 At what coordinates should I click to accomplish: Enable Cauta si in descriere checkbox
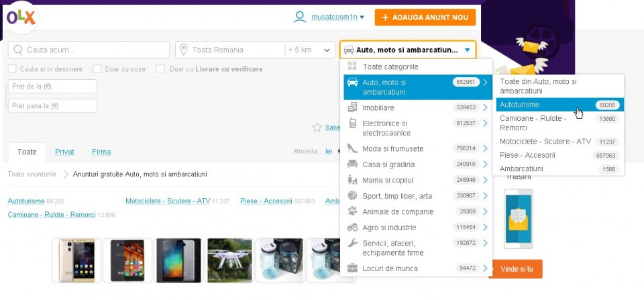click(x=12, y=69)
